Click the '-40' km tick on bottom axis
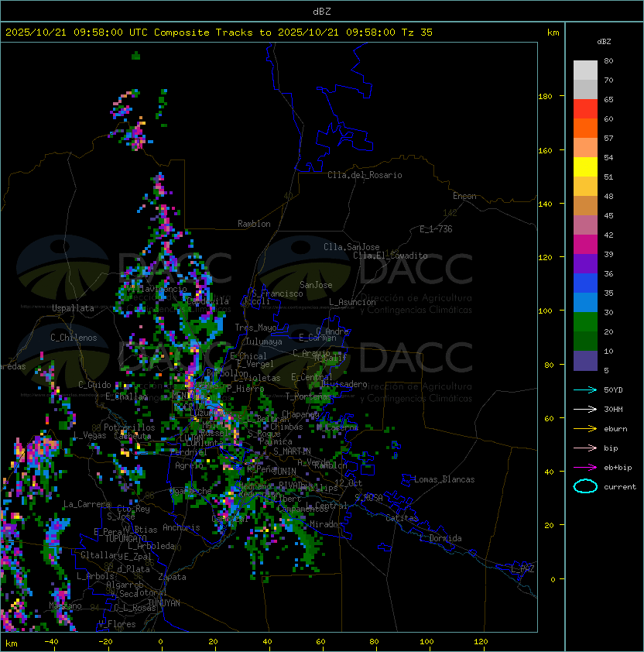Screen dimensions: 644x652 click(x=51, y=642)
